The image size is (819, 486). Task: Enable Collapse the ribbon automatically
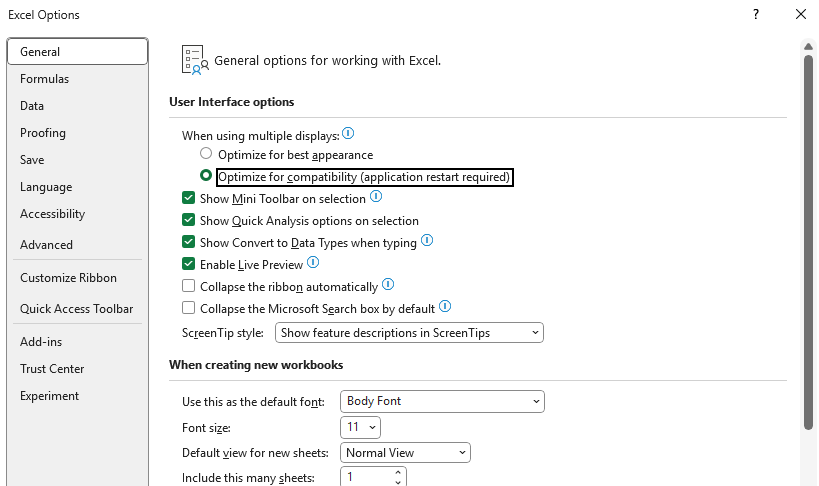coord(189,286)
